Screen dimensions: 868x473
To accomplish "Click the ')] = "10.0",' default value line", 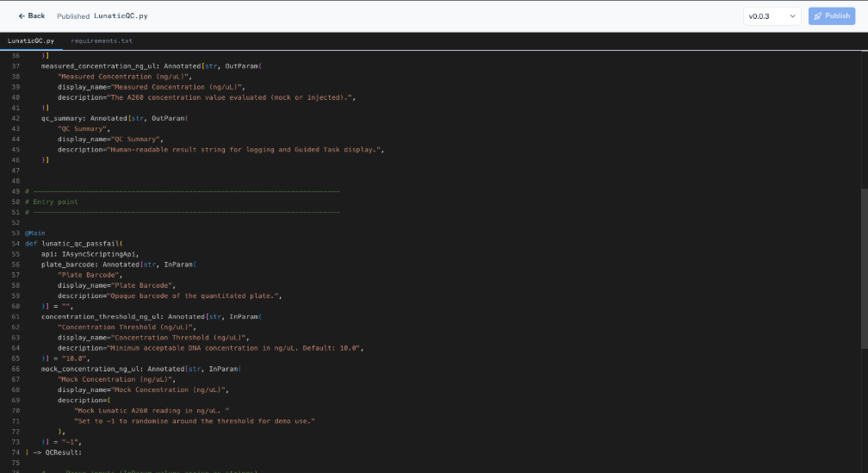I will click(65, 358).
